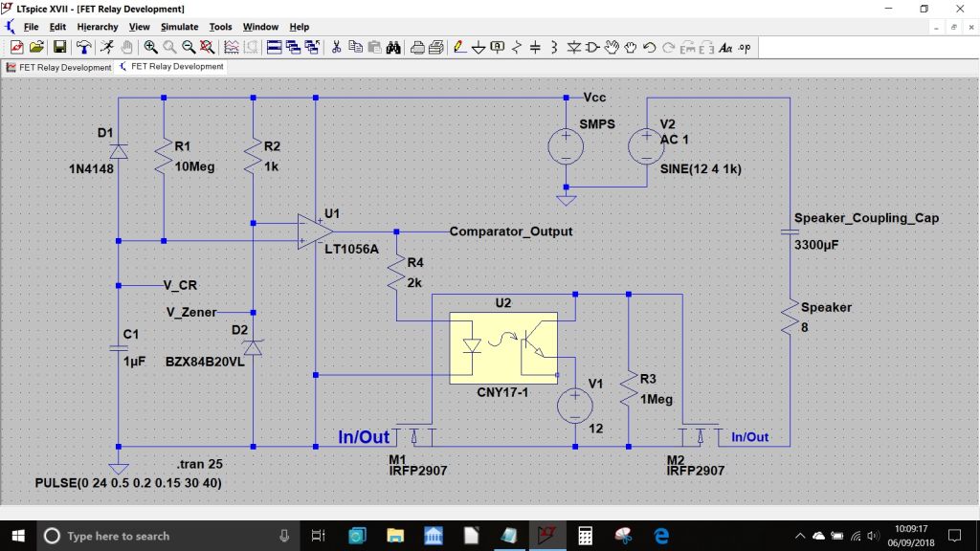Run the simulation with the running man
Image resolution: width=980 pixels, height=551 pixels.
(x=107, y=48)
